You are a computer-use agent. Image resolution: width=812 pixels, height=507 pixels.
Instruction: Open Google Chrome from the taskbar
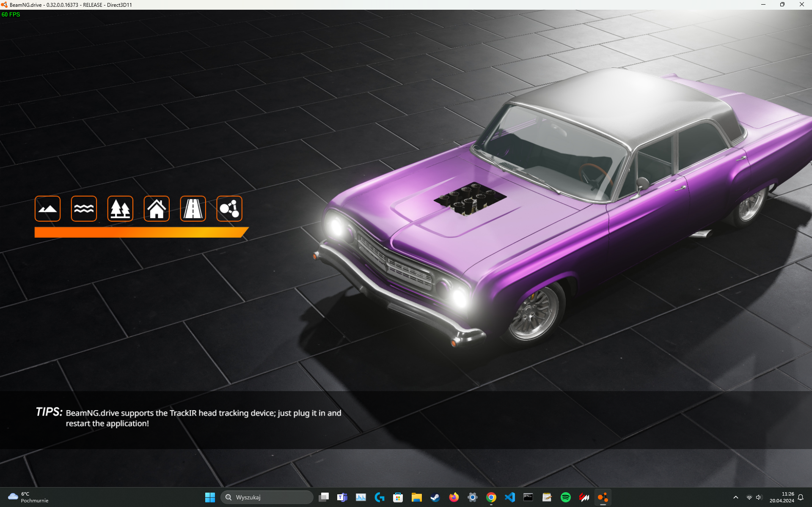point(491,497)
